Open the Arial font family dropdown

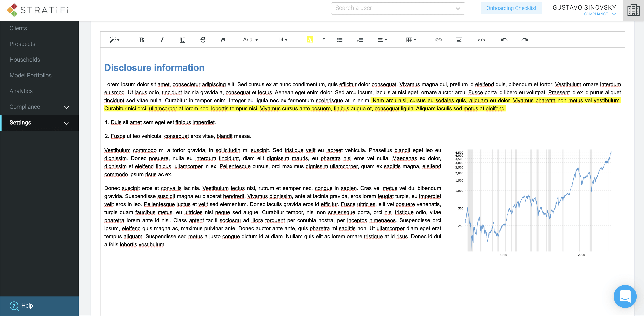250,40
